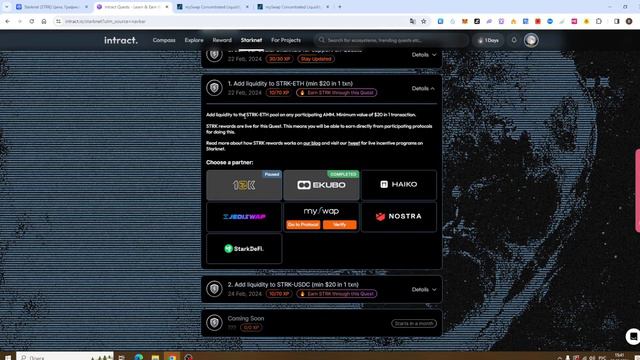This screenshot has width=640, height=360.
Task: Click the 'Starts in a month' pill
Action: tap(414, 323)
